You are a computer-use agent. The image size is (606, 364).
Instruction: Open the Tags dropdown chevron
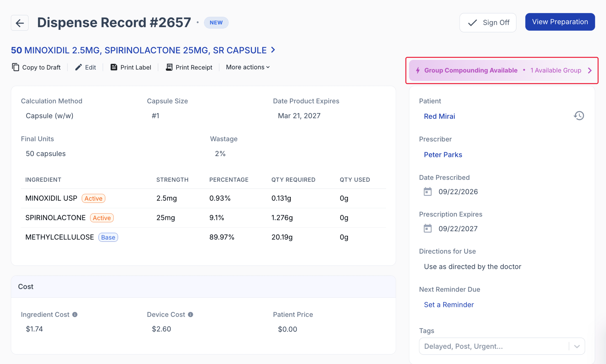[x=577, y=346]
